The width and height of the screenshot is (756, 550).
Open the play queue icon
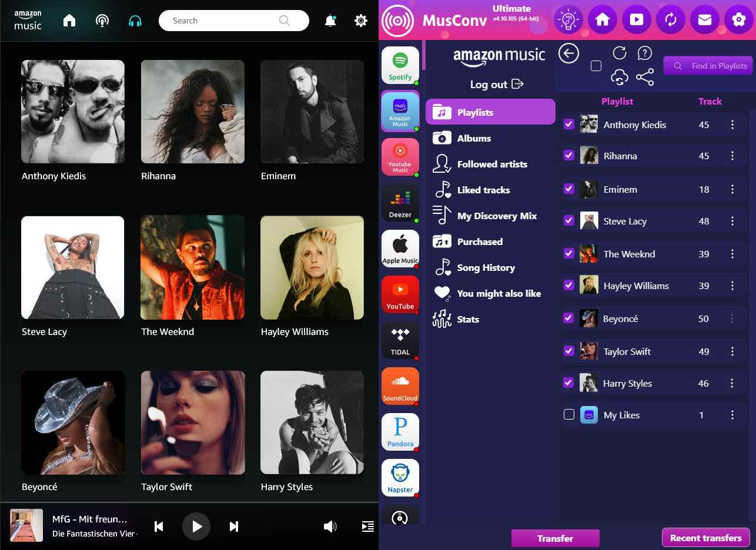pos(367,526)
